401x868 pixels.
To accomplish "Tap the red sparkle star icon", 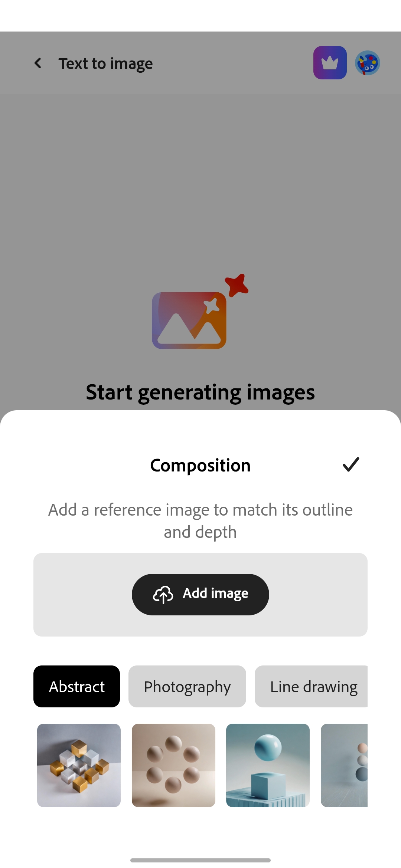I will (237, 285).
